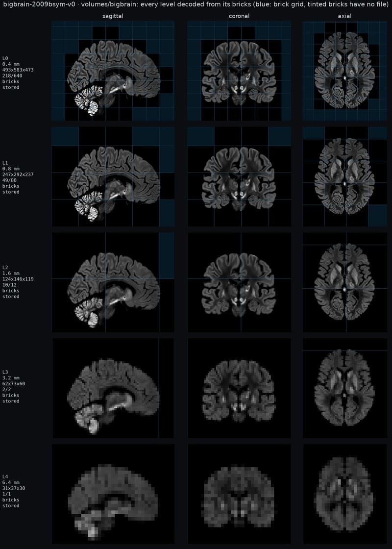Click the "1/1" brick count

[x=7, y=494]
